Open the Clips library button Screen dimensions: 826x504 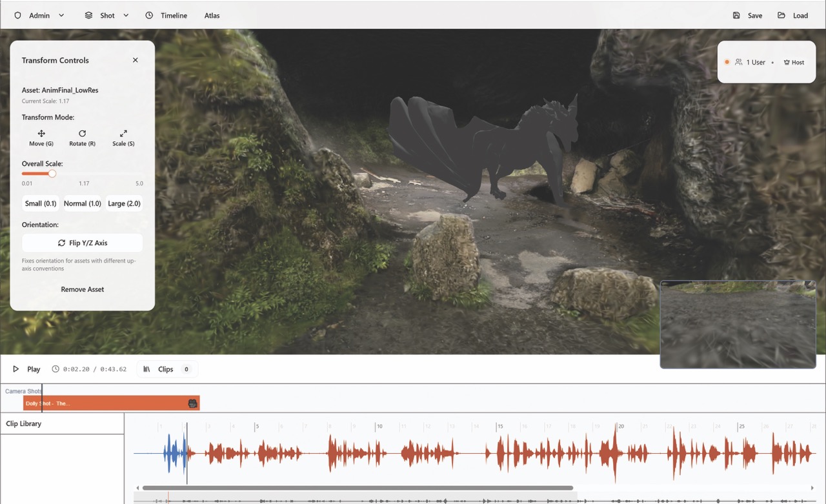[166, 369]
